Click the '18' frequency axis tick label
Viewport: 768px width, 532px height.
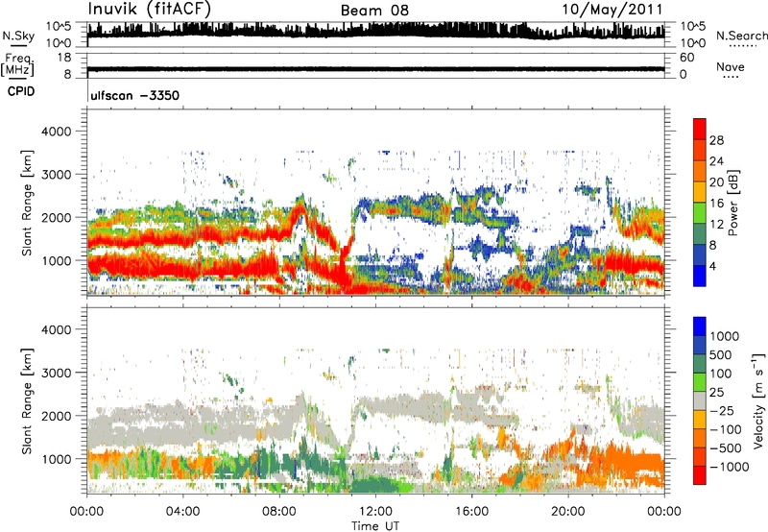pyautogui.click(x=64, y=58)
